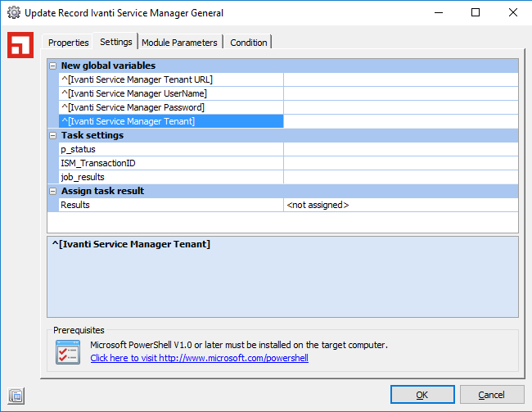
Task: Minimize the Update Record dialog window
Action: pyautogui.click(x=439, y=12)
